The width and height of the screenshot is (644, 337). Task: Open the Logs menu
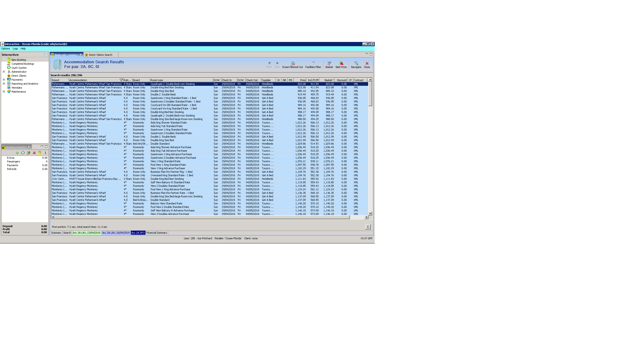click(x=15, y=49)
